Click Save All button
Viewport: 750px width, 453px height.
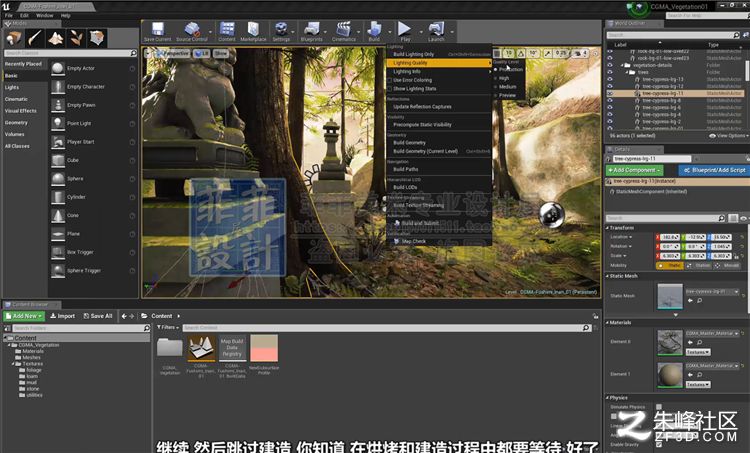[98, 316]
